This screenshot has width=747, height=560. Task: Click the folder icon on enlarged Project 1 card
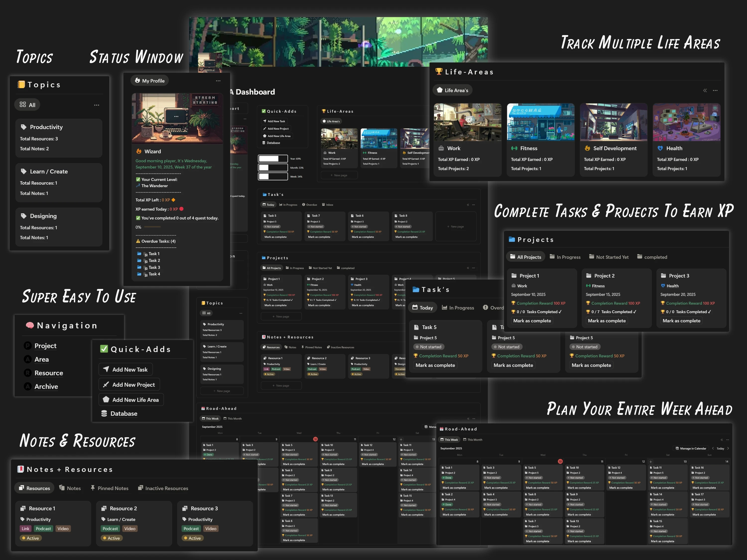[x=514, y=276]
